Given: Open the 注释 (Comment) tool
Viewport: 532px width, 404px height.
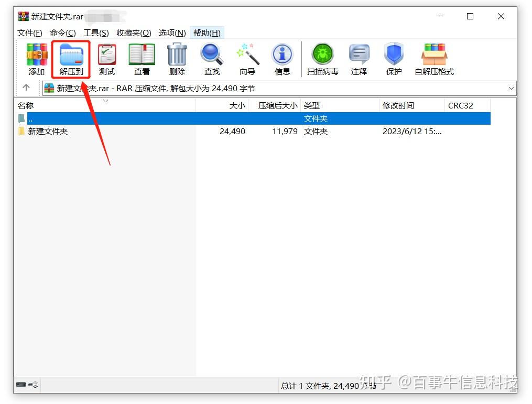Looking at the screenshot, I should click(x=359, y=58).
